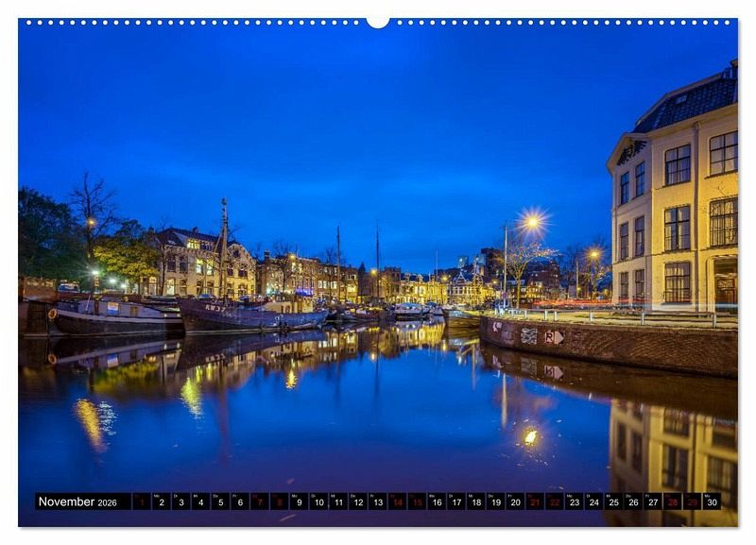756x545 pixels.
Task: Choose day 27 in the date row
Action: [654, 502]
